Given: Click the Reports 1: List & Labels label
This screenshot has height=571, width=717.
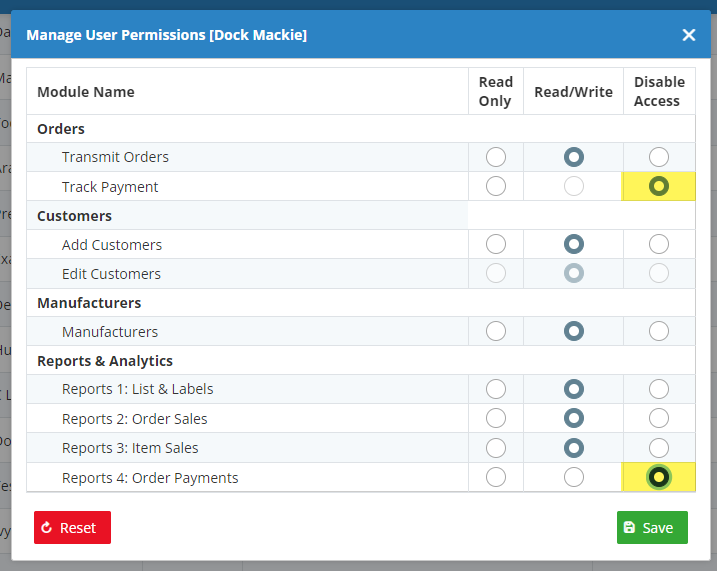Looking at the screenshot, I should [137, 389].
